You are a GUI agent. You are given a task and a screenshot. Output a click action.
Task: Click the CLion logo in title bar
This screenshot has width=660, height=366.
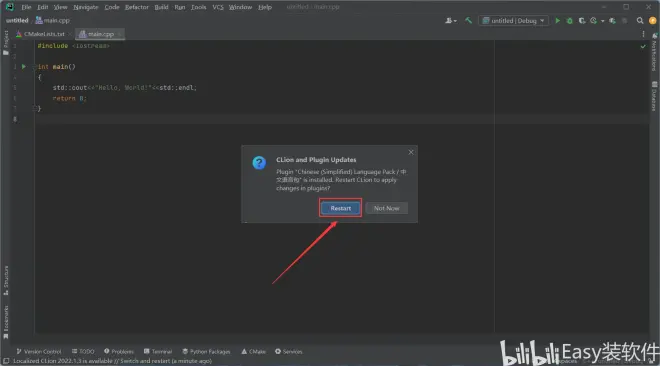[x=9, y=7]
